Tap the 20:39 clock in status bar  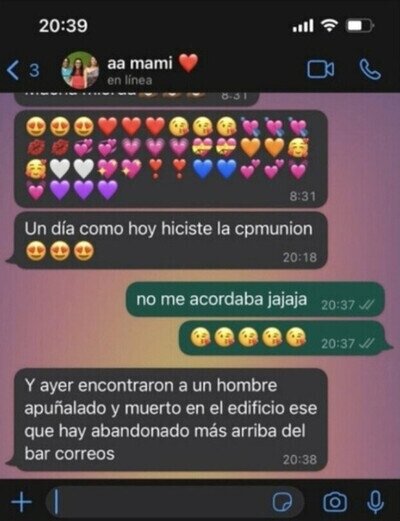coord(63,26)
